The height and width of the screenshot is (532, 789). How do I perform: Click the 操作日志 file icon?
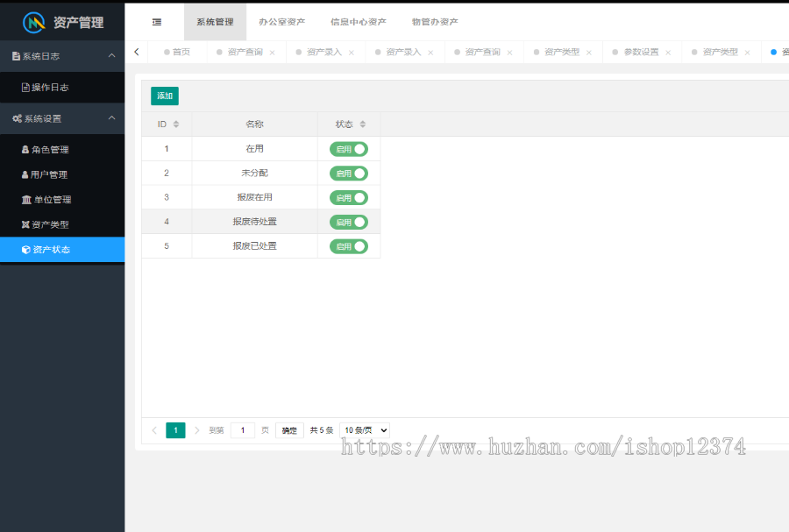pyautogui.click(x=25, y=88)
